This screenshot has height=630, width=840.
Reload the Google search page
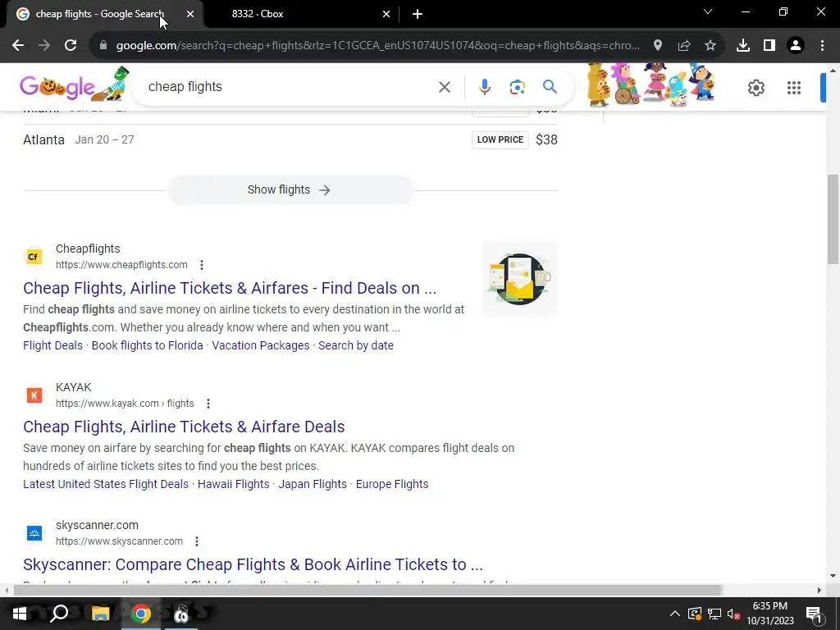71,46
